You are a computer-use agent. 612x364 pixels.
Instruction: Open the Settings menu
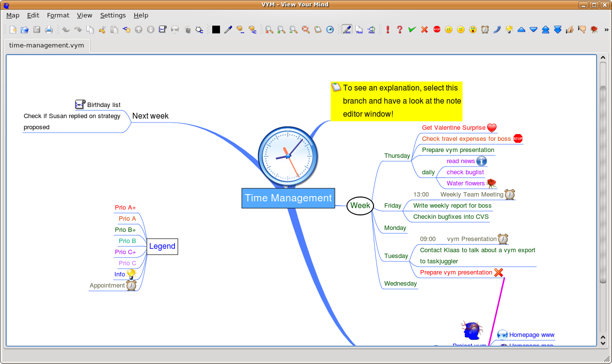coord(113,15)
